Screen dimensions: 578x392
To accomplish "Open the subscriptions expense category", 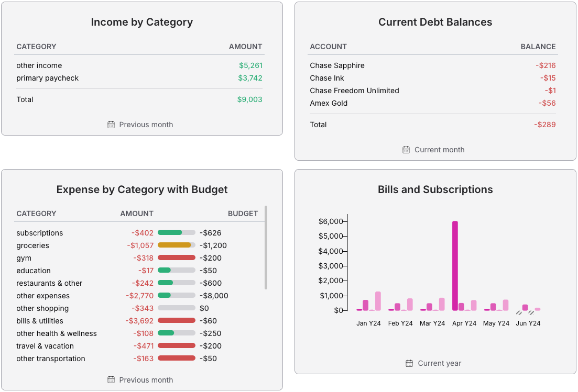I will coord(40,233).
